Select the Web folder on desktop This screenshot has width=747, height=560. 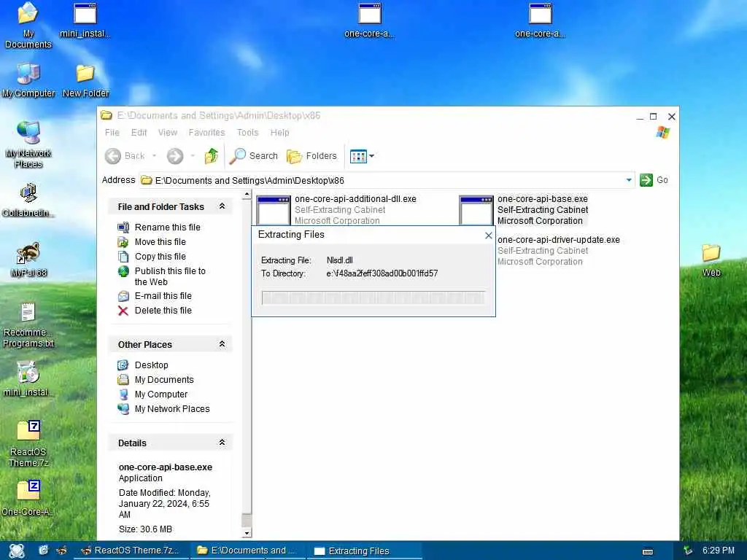711,260
